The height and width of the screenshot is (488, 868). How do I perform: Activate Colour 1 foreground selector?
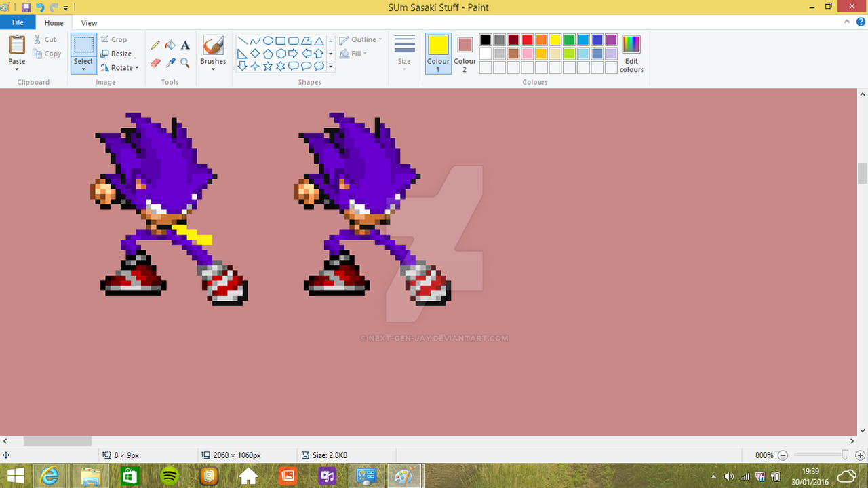[438, 53]
